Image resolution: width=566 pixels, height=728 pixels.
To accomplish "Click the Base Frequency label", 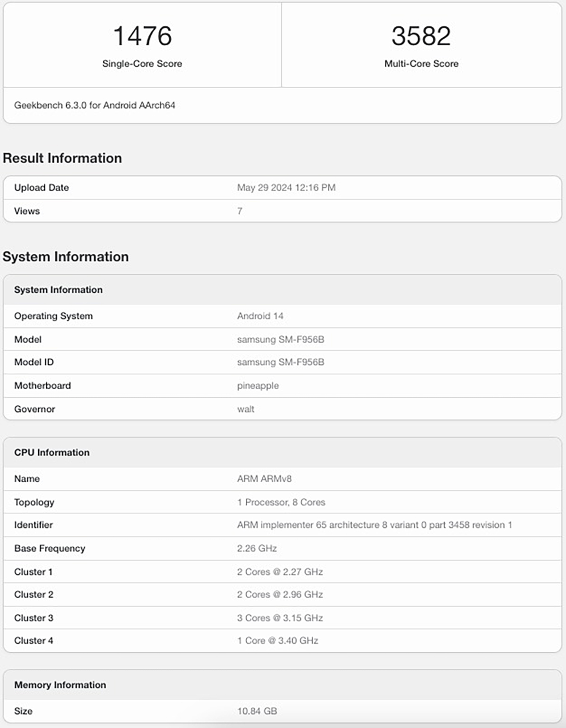I will pyautogui.click(x=50, y=549).
